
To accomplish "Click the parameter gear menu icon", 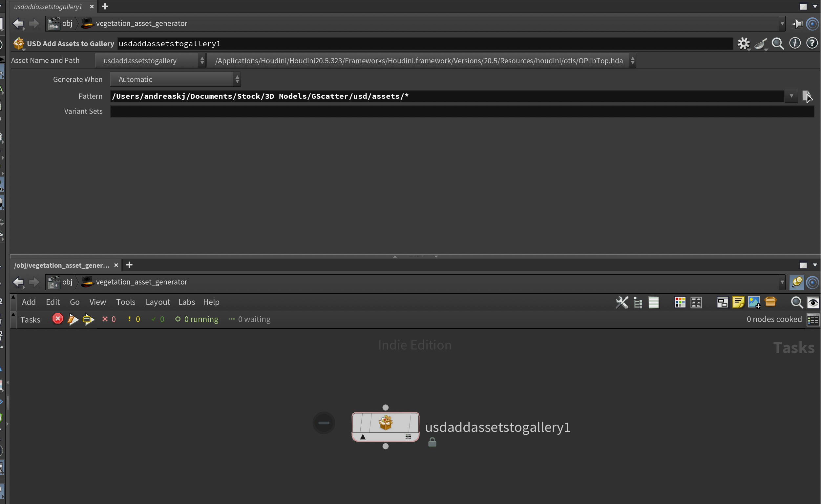I will (x=743, y=44).
